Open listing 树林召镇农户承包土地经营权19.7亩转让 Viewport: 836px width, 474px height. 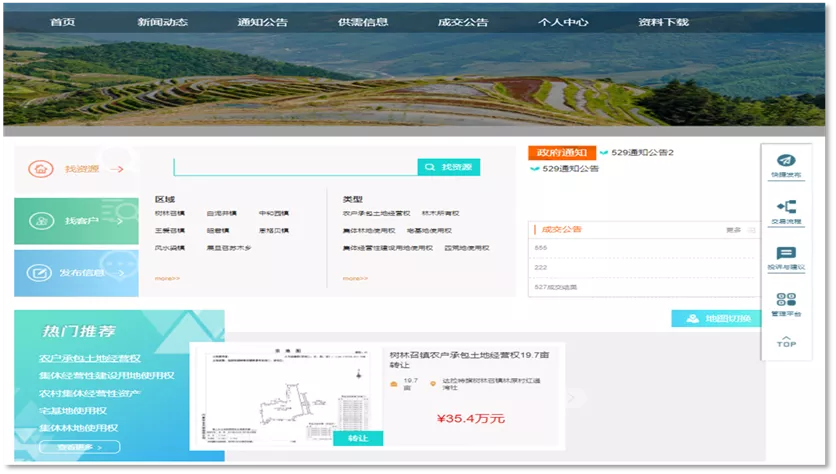point(469,360)
